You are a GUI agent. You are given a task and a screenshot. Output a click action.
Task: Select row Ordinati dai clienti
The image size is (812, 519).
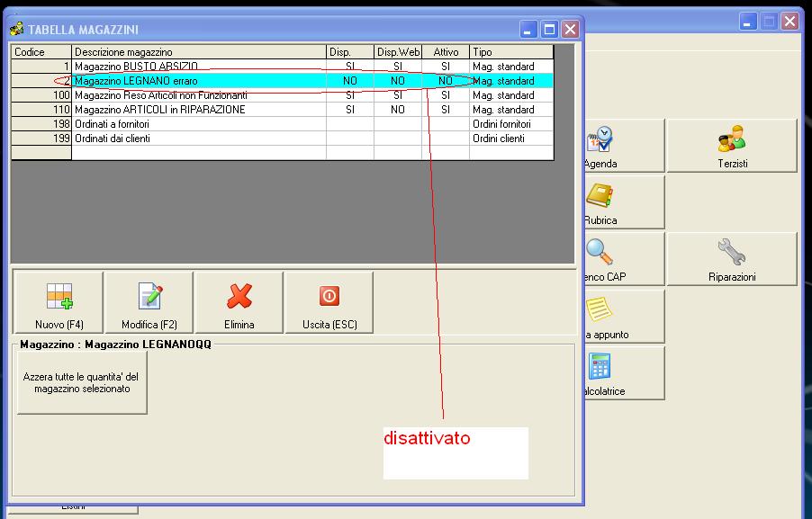coord(283,139)
